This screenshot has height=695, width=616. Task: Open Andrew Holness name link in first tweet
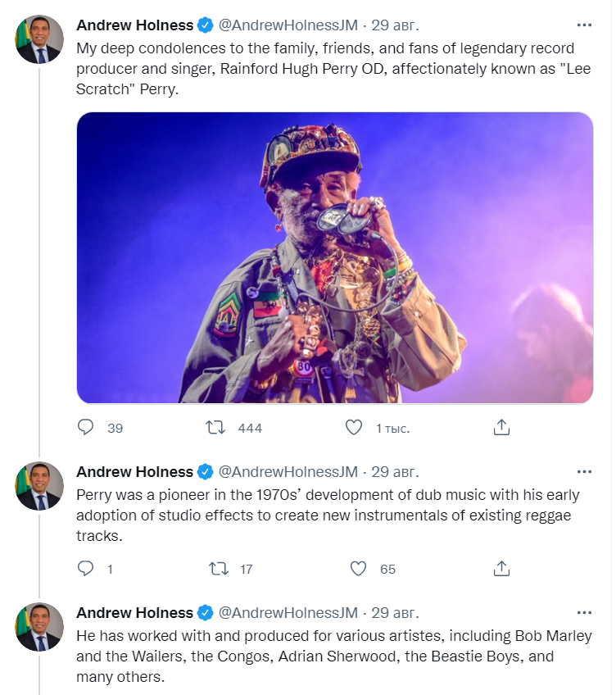pos(135,25)
